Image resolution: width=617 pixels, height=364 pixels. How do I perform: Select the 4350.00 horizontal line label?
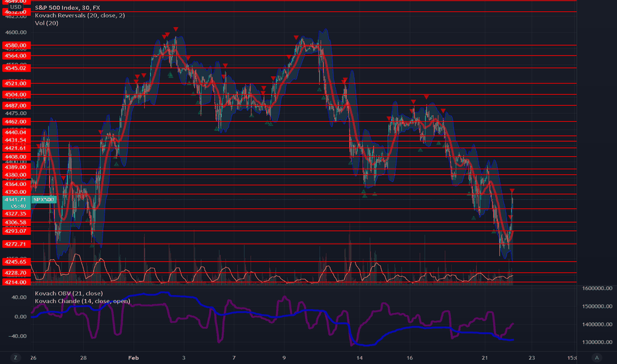pyautogui.click(x=16, y=192)
